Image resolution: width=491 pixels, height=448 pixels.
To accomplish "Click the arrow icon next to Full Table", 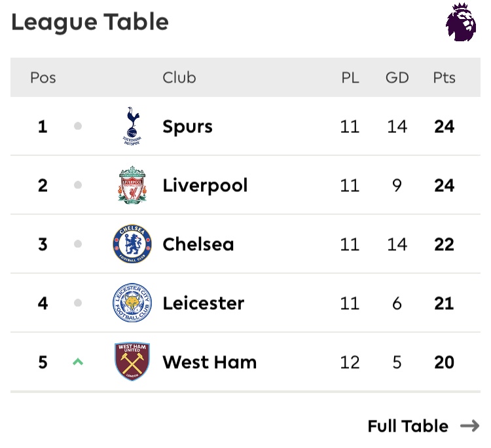I will (469, 426).
